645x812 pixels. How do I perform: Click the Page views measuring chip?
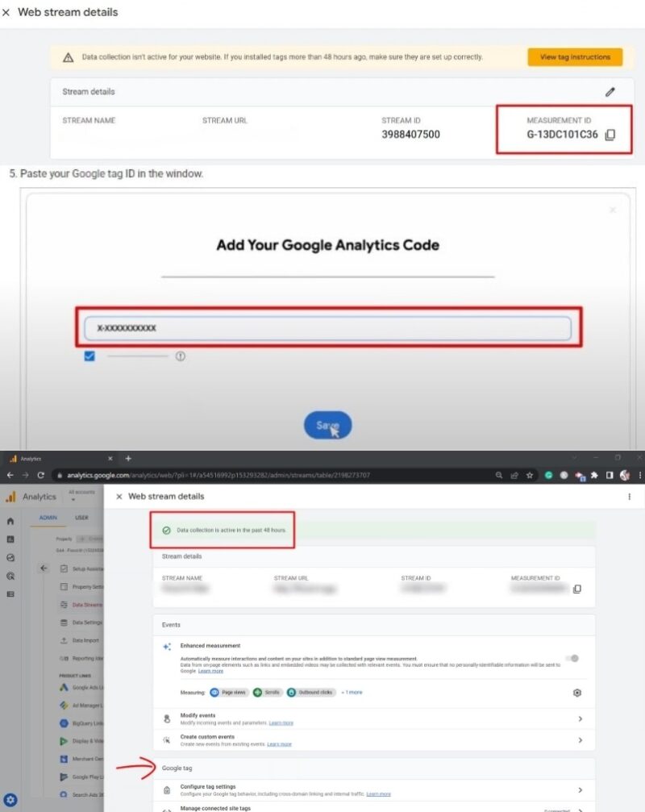click(228, 693)
